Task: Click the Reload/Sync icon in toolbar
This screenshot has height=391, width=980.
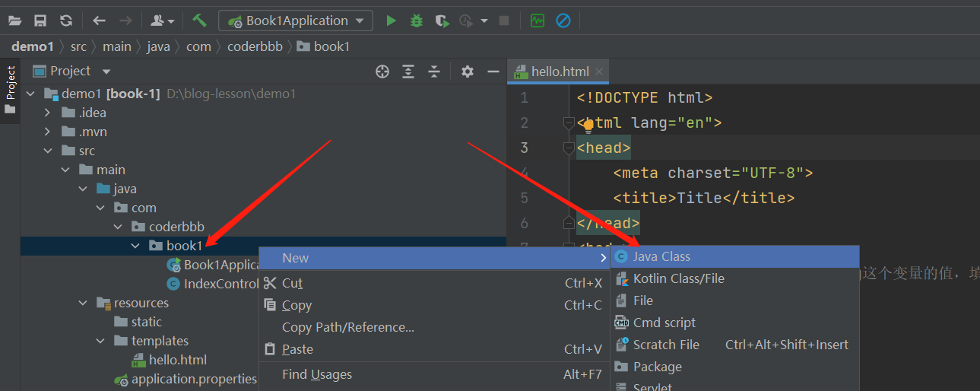Action: click(x=66, y=21)
